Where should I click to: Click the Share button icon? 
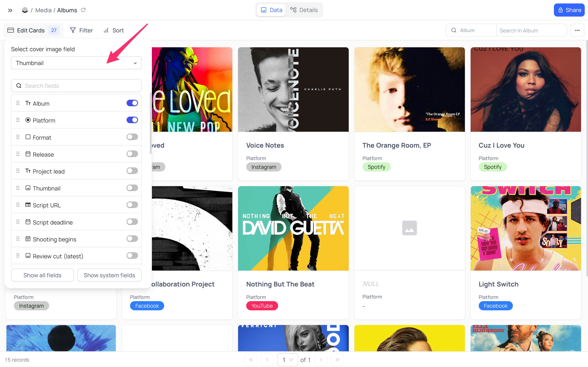point(560,9)
